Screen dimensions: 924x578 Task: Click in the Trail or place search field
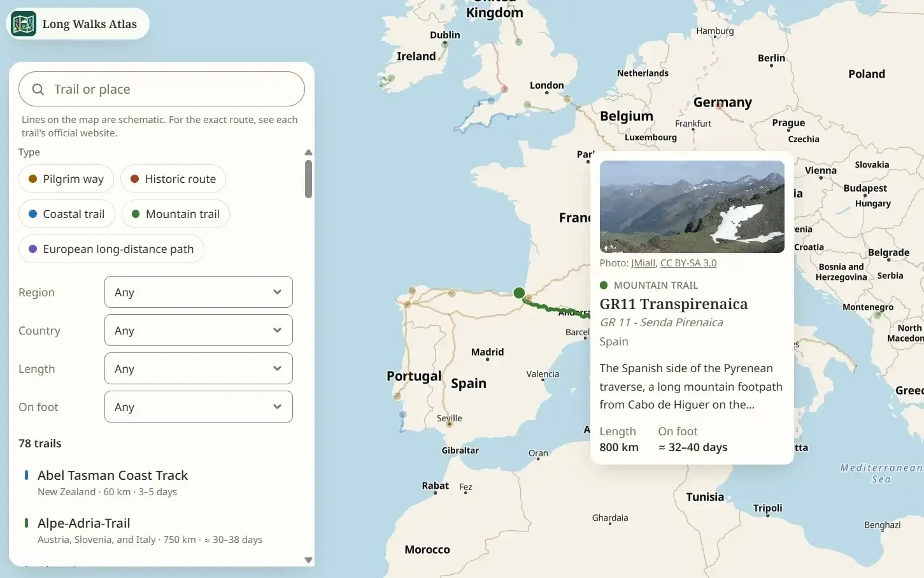click(162, 89)
